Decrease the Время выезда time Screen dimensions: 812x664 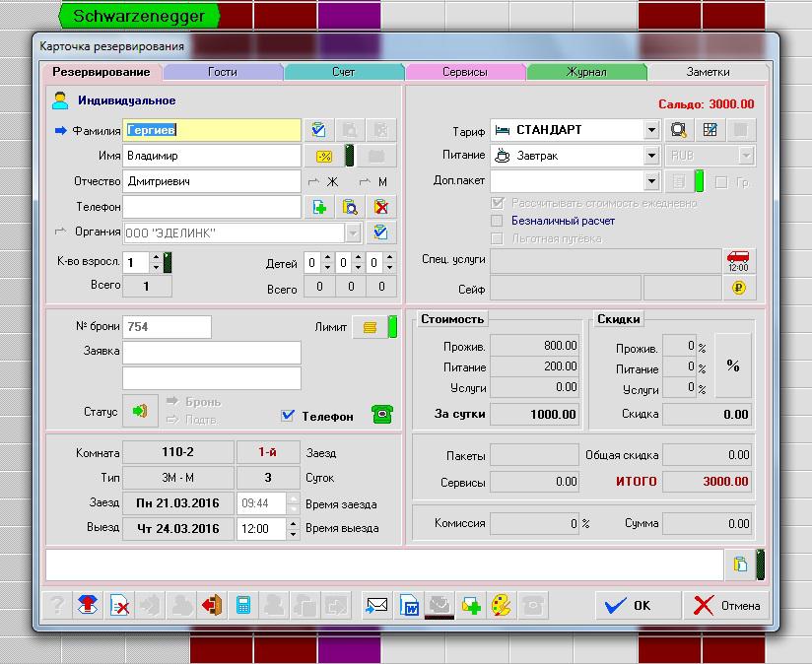point(293,534)
